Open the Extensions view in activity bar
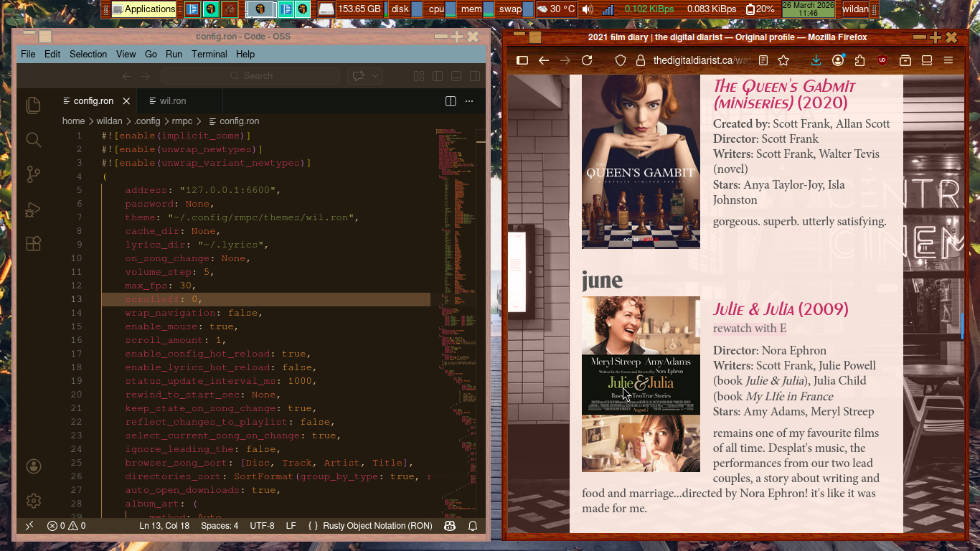Image resolution: width=980 pixels, height=551 pixels. point(33,244)
